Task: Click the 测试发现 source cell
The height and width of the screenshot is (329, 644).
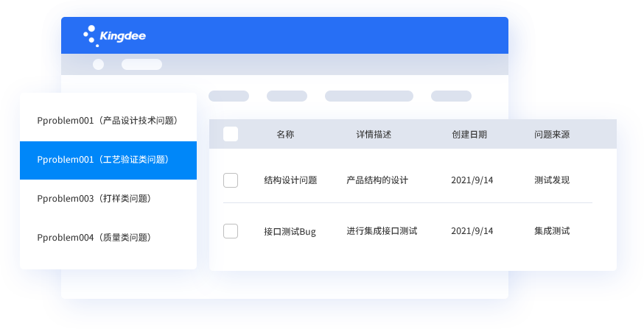Action: (x=552, y=180)
